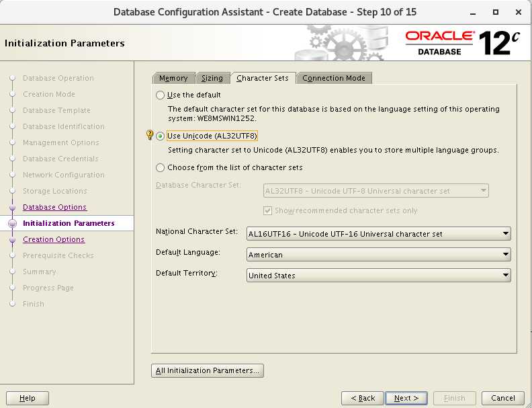Screen dimensions: 532x408
Task: Switch to the Sizing tab
Action: (x=212, y=78)
